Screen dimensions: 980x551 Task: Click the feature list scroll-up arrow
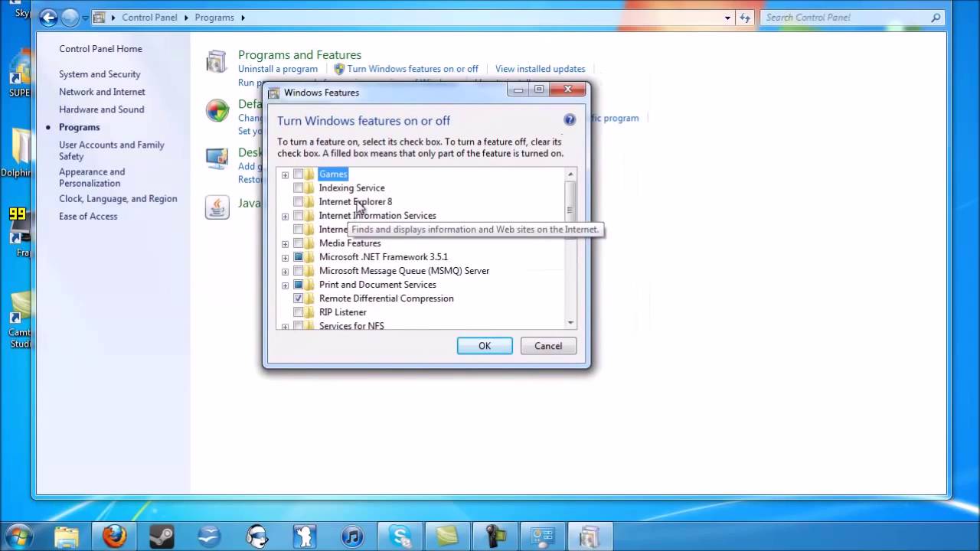570,174
